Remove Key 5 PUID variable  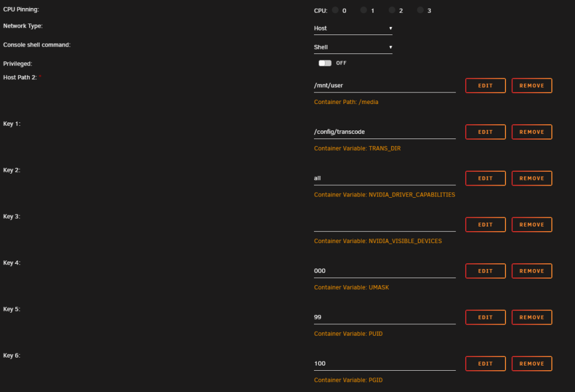532,317
